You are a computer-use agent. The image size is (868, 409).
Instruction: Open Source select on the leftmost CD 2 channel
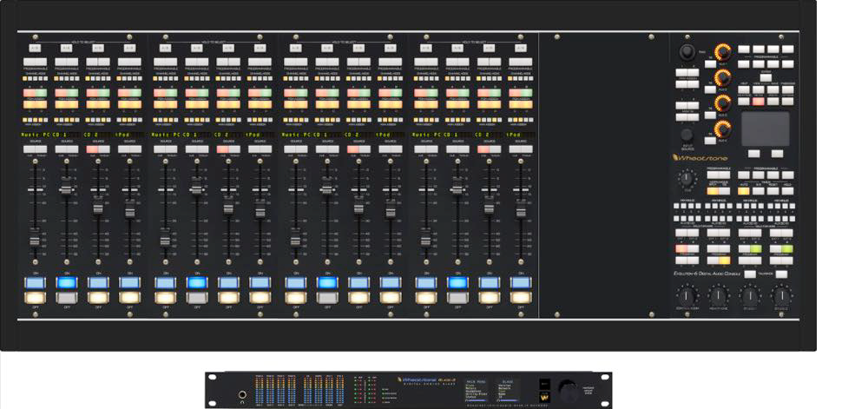pyautogui.click(x=98, y=149)
